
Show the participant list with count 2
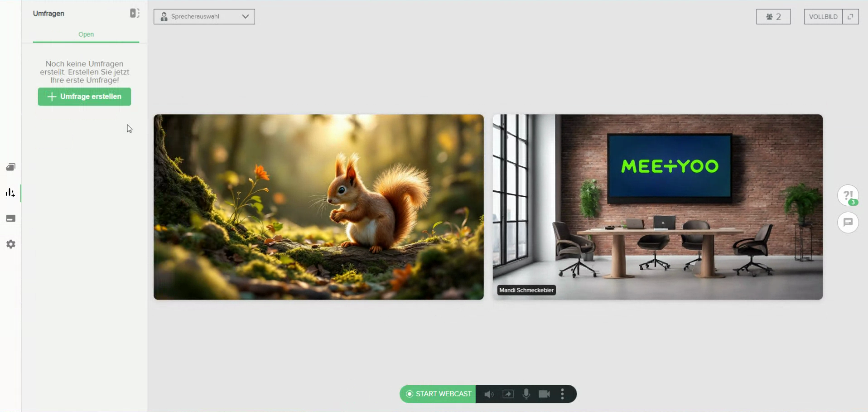point(773,17)
